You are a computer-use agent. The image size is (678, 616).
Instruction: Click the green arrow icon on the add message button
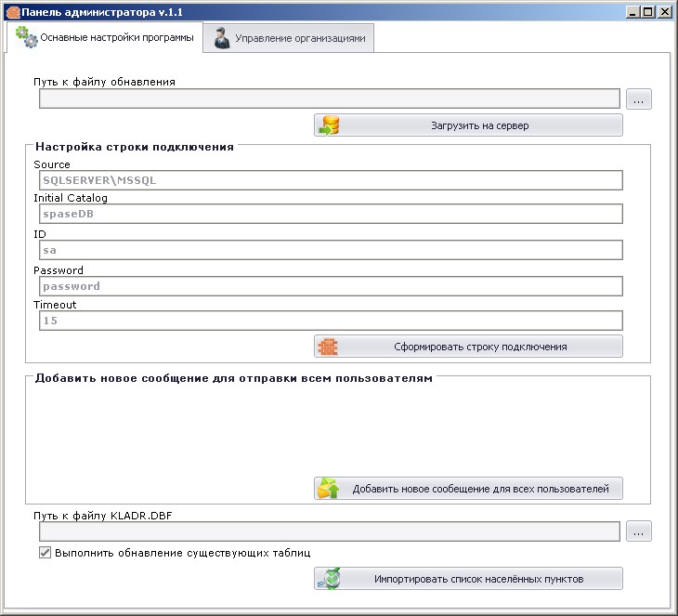(329, 489)
